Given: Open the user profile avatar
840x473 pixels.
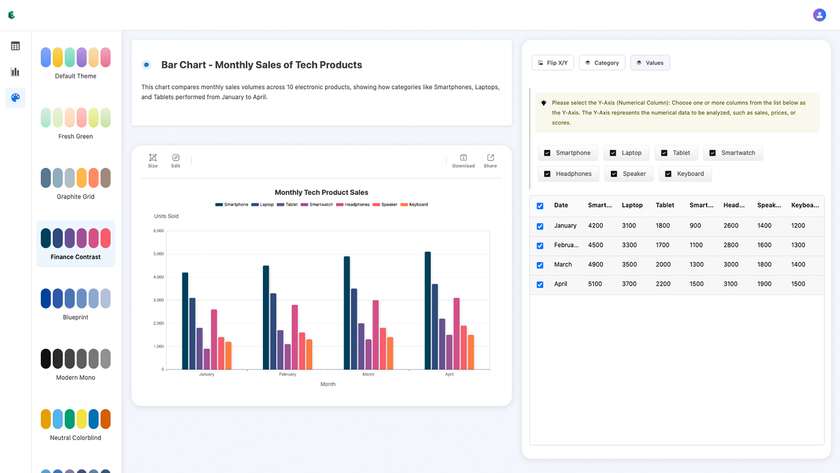Looking at the screenshot, I should 819,15.
